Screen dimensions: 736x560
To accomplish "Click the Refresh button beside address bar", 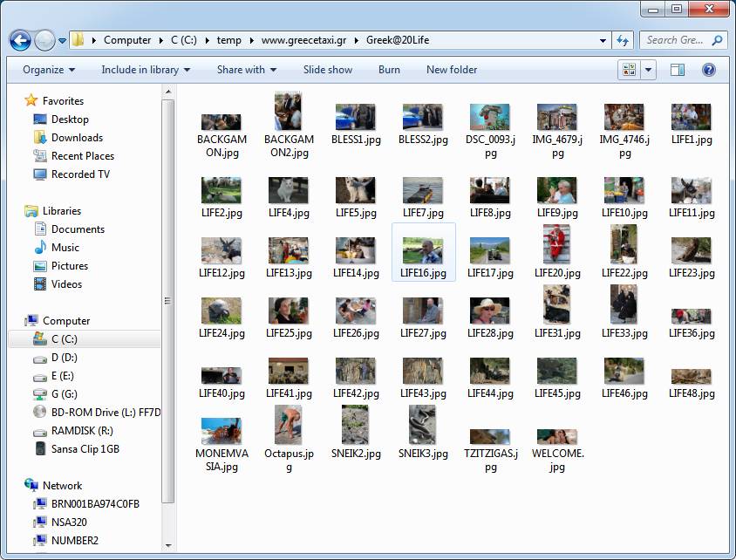I will tap(623, 40).
